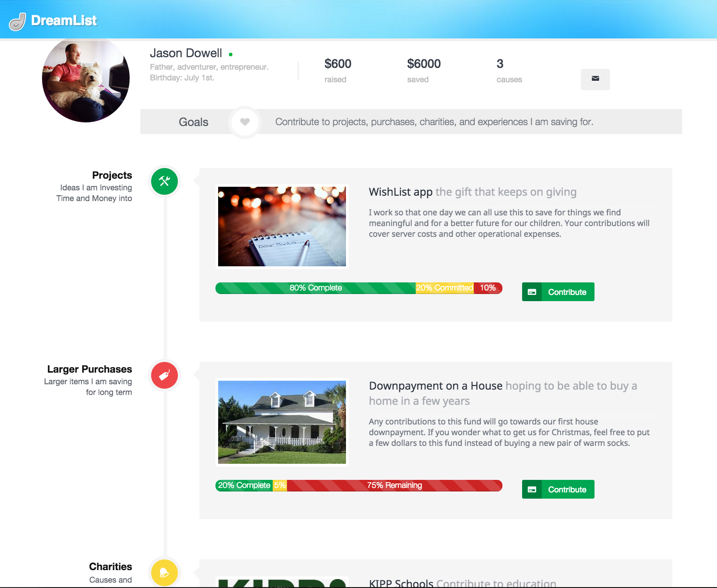Click the 'Birthday: July 1st.' text
This screenshot has height=588, width=717.
click(182, 78)
